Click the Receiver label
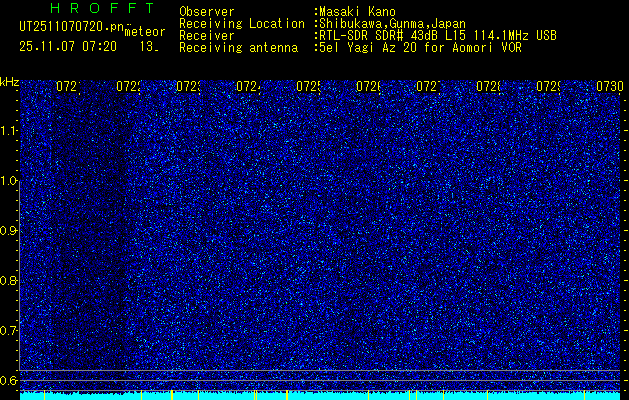 tap(207, 36)
